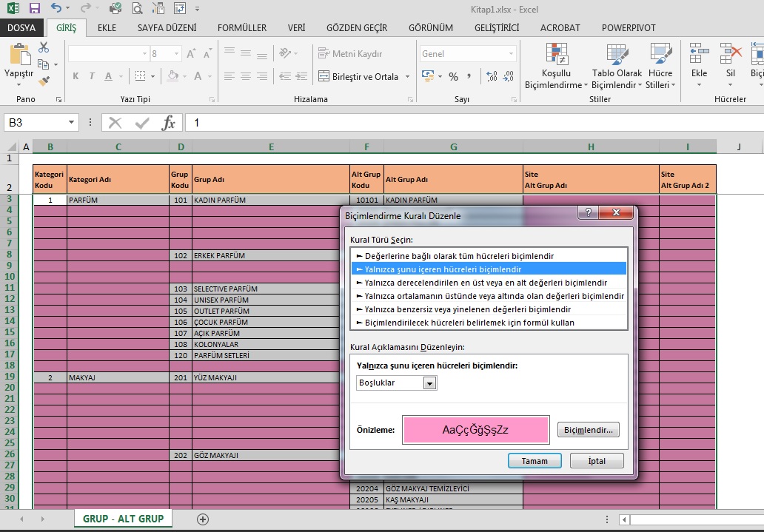Click the font color A icon
This screenshot has height=532, width=764.
click(x=198, y=76)
